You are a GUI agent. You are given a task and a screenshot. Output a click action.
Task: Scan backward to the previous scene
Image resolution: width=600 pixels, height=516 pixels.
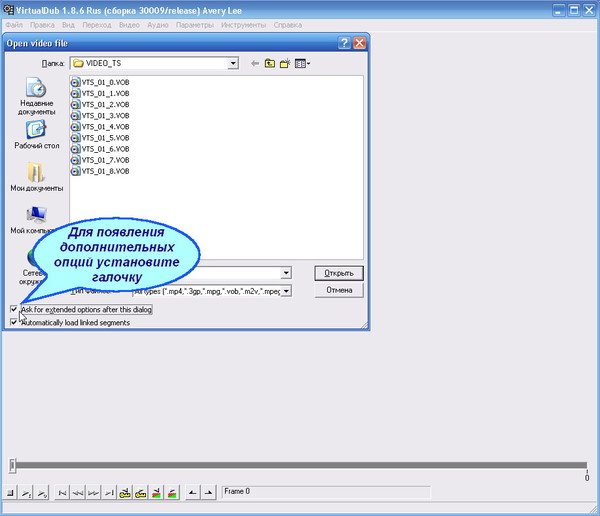(156, 493)
